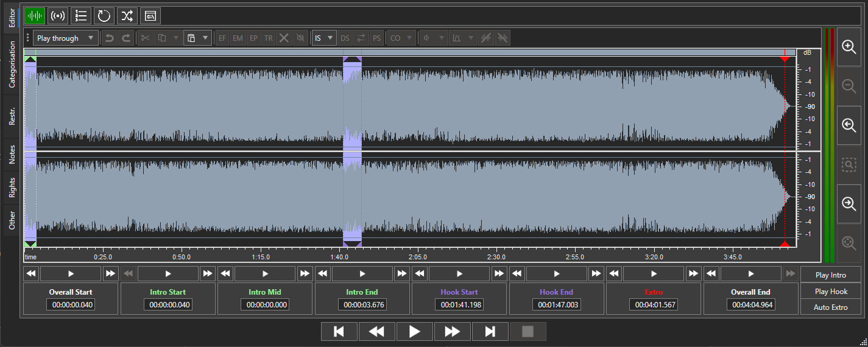Open the Play through mode dropdown
This screenshot has height=347, width=868.
click(66, 38)
